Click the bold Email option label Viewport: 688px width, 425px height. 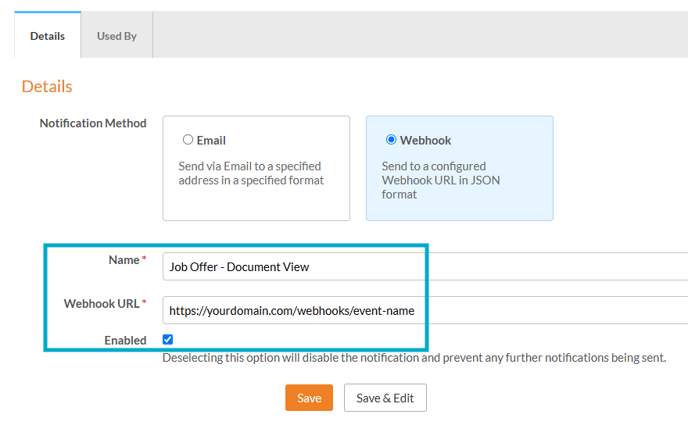coord(211,140)
